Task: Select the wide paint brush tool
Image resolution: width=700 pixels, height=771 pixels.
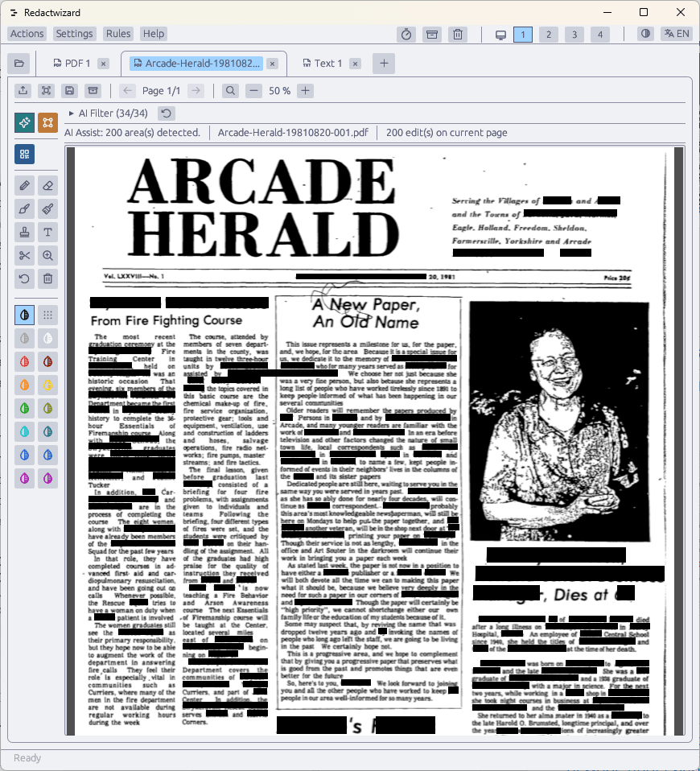Action: (x=47, y=209)
